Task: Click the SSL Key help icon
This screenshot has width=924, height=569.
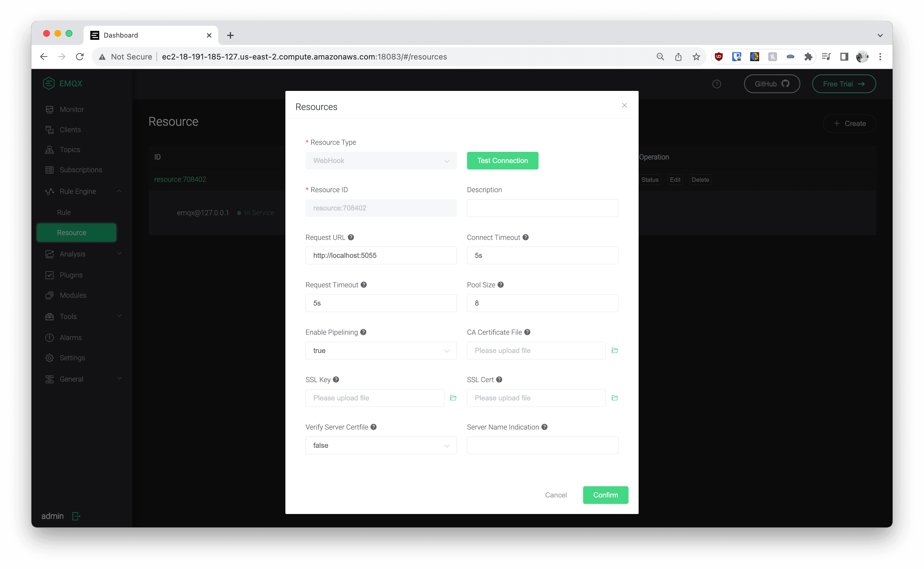Action: tap(336, 379)
